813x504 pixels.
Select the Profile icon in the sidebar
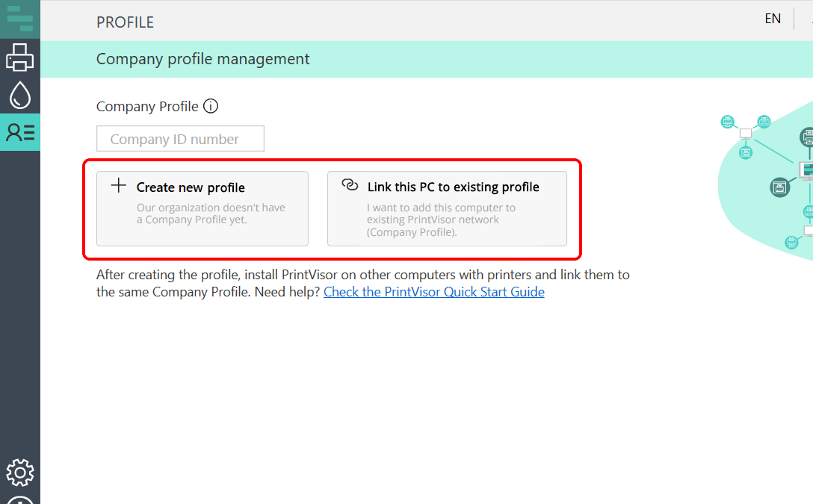(20, 132)
